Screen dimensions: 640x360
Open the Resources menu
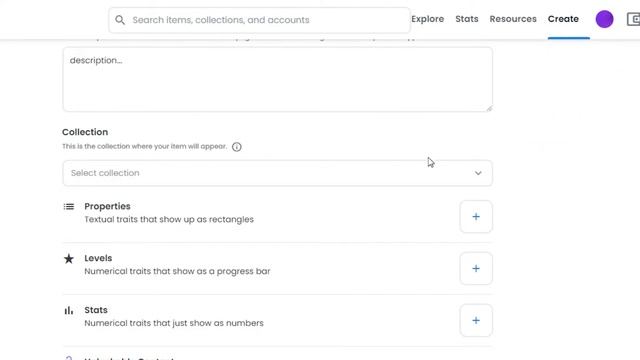513,19
